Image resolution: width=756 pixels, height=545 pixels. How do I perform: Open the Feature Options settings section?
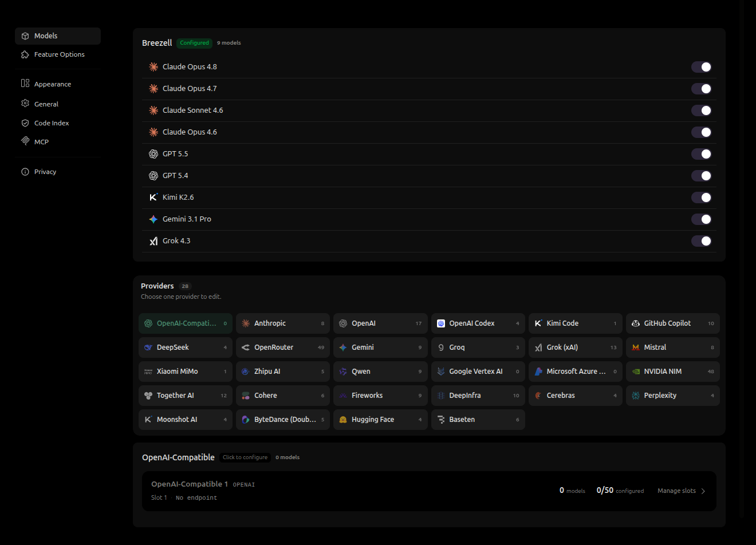58,55
